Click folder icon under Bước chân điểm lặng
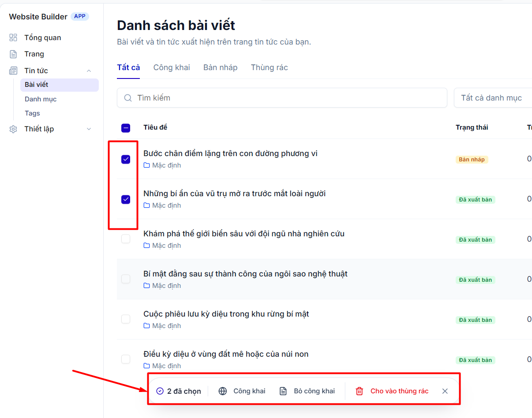The height and width of the screenshot is (418, 532). coord(147,165)
